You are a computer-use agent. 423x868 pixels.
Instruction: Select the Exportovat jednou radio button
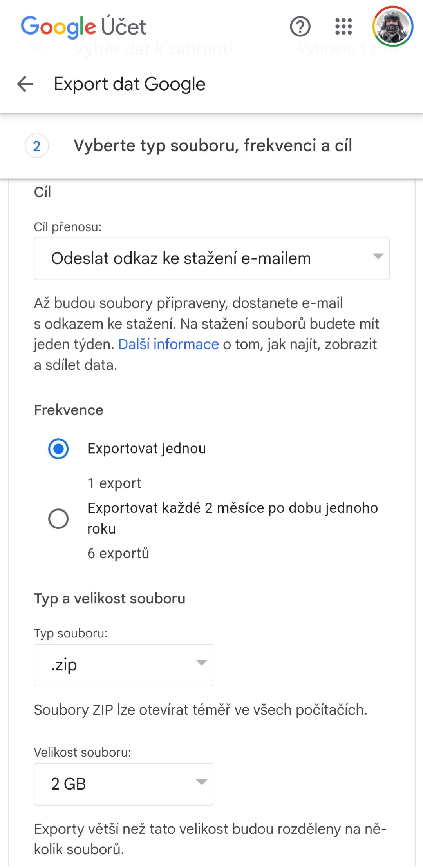[x=59, y=449]
